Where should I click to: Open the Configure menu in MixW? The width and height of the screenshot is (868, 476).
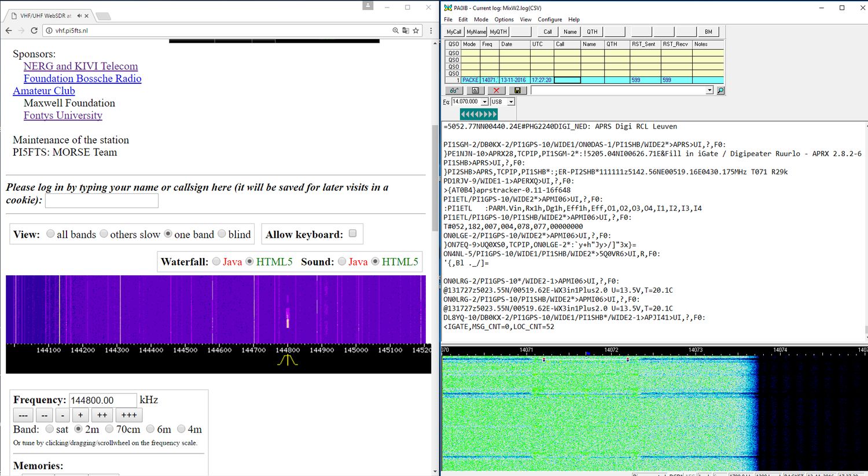click(x=550, y=20)
